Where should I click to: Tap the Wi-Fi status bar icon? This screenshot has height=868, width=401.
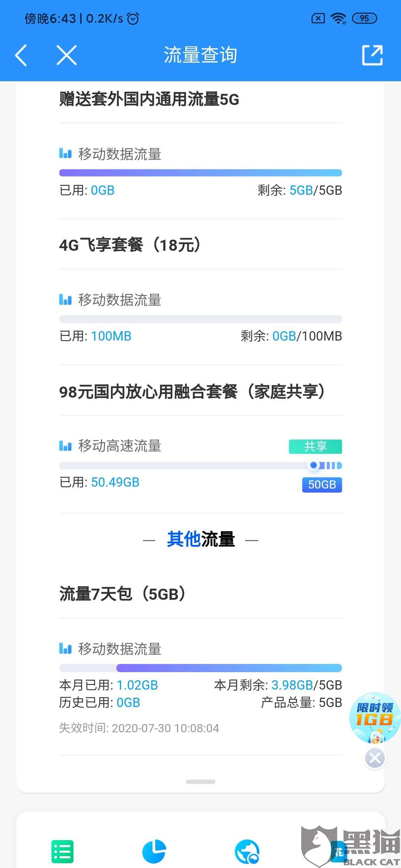tap(338, 18)
